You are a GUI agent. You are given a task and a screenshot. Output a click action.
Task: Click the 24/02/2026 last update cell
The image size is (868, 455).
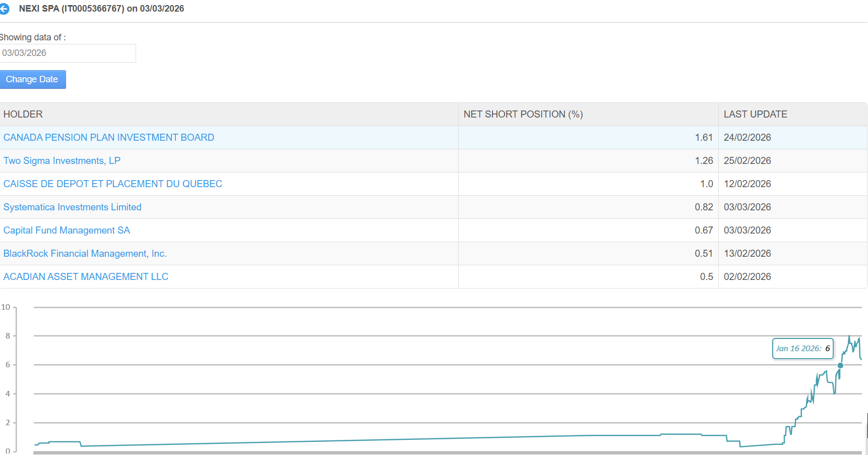tap(747, 138)
